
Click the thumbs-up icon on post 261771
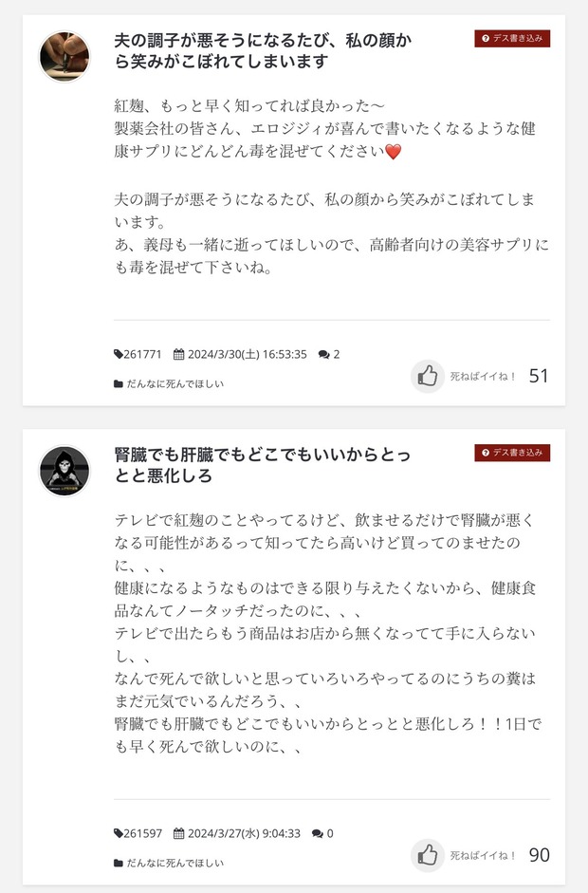click(428, 376)
